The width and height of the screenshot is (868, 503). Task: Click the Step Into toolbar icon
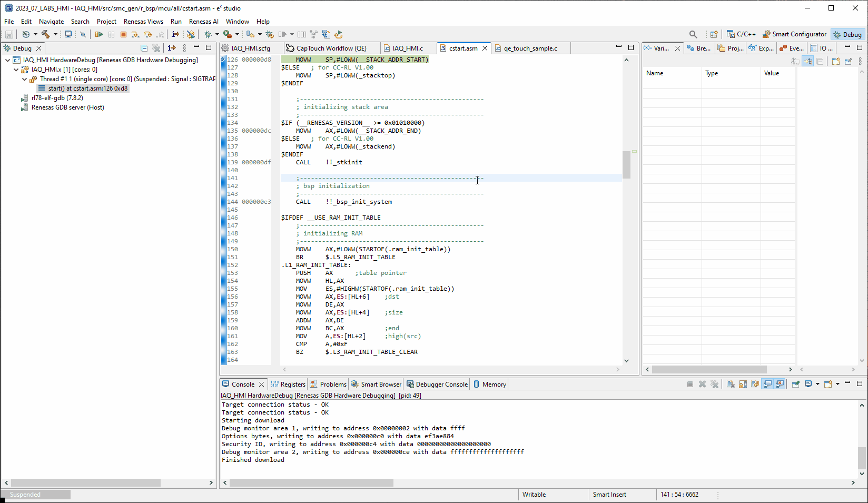135,34
